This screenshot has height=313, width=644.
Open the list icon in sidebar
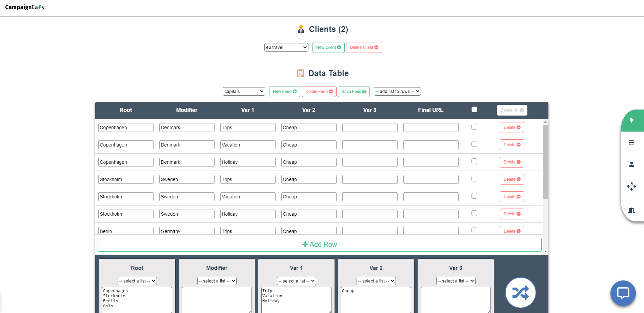tap(631, 142)
